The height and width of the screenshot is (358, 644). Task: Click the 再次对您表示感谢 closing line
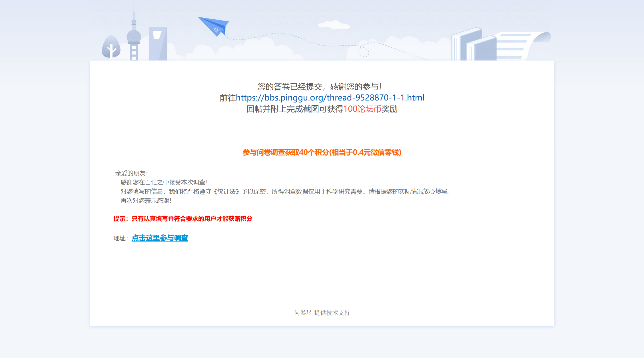coord(146,201)
